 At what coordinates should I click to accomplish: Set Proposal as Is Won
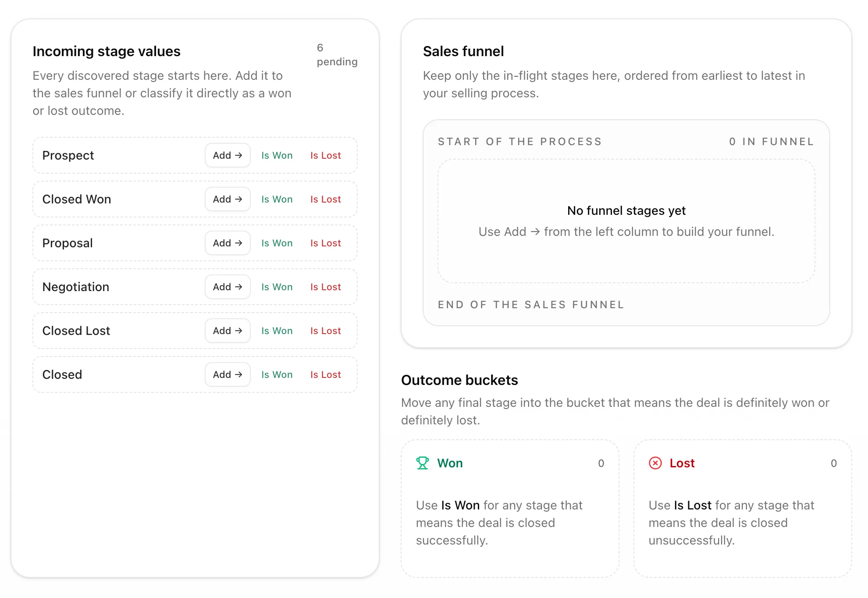tap(277, 243)
